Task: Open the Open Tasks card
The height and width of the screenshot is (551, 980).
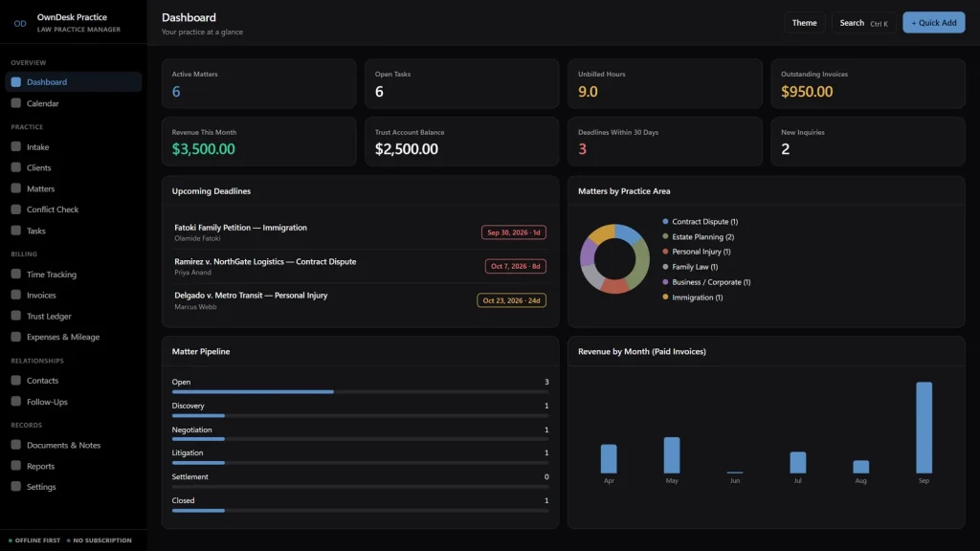Action: [462, 84]
